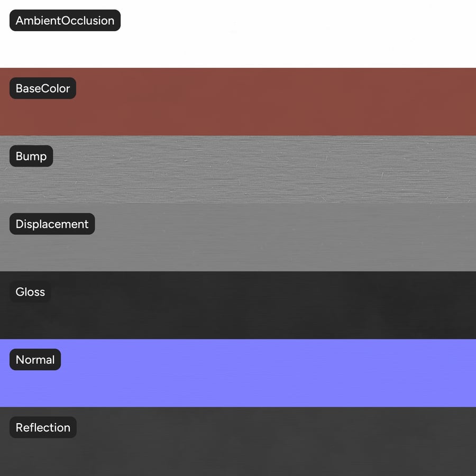The height and width of the screenshot is (476, 476).
Task: Open the brushed gray Bump texture strip
Action: [238, 169]
